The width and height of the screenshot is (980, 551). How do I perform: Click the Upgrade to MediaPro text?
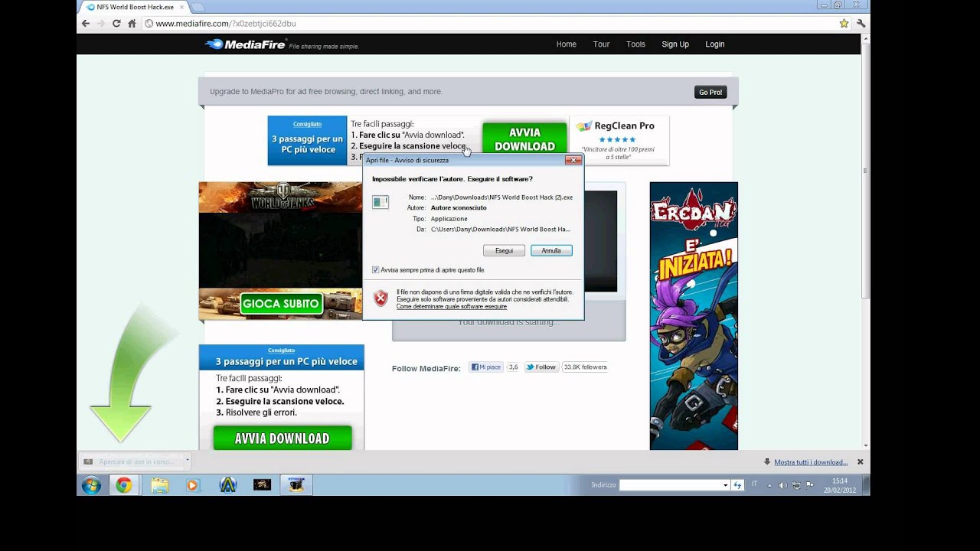click(x=325, y=92)
